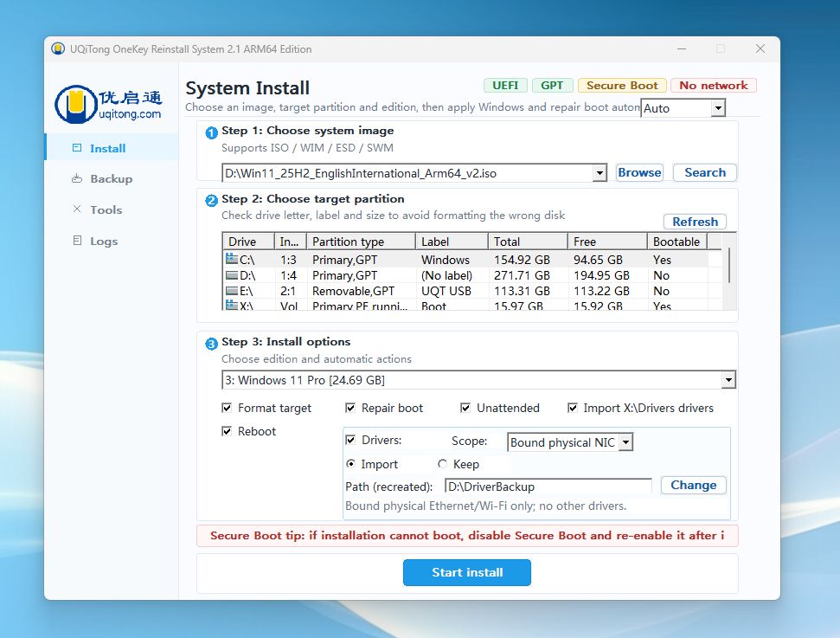Click the X:\ drive icon
Viewport: 840px width, 638px height.
[232, 305]
